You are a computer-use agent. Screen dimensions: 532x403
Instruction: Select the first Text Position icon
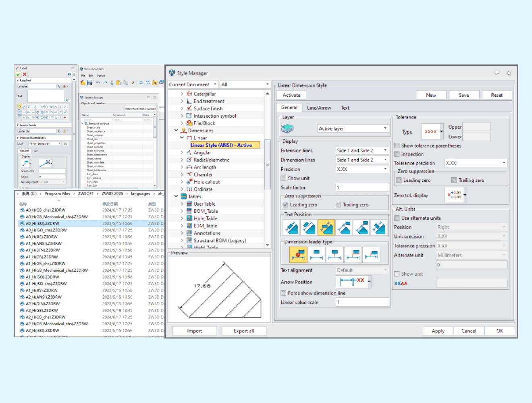(x=291, y=228)
